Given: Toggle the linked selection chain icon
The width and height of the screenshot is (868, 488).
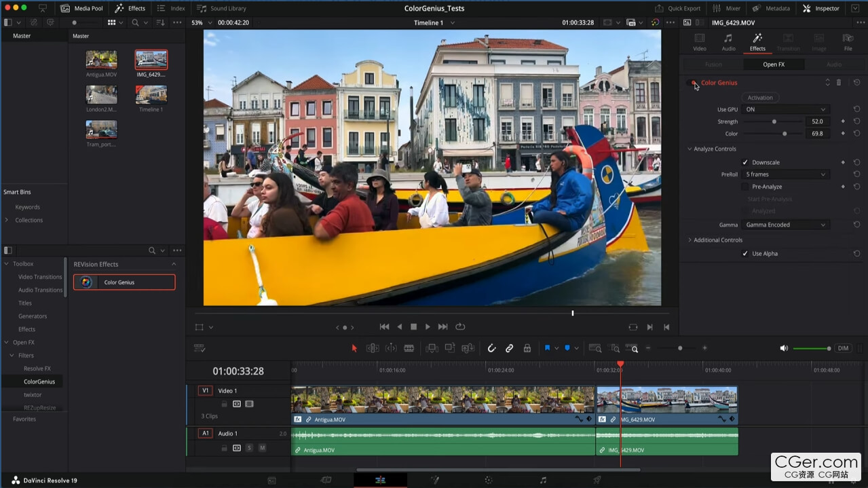Looking at the screenshot, I should tap(509, 348).
